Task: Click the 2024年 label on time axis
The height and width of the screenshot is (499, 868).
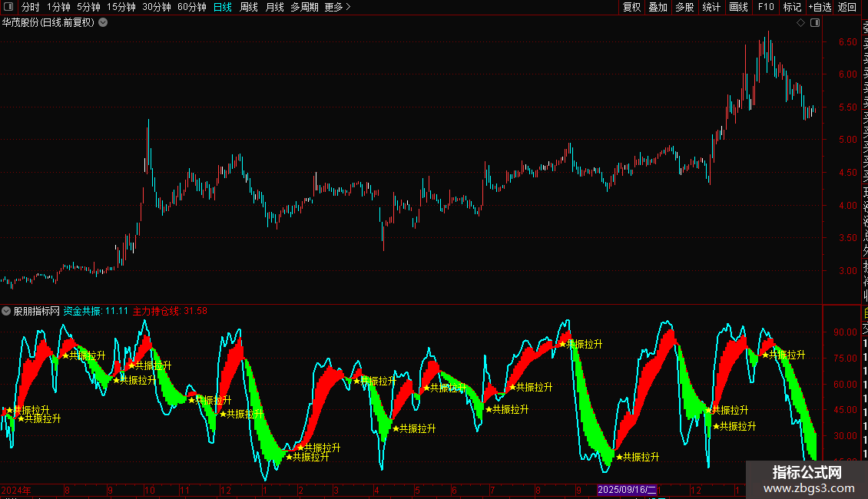Action: 16,490
